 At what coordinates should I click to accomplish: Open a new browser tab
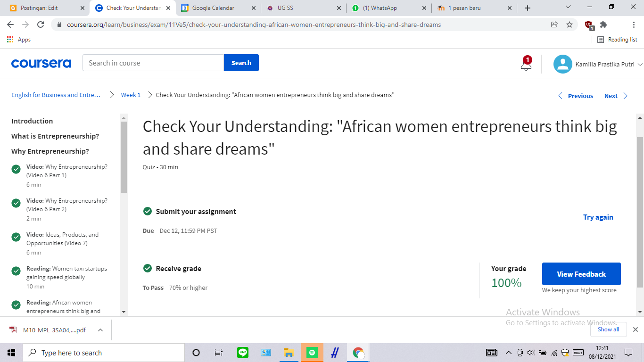528,8
